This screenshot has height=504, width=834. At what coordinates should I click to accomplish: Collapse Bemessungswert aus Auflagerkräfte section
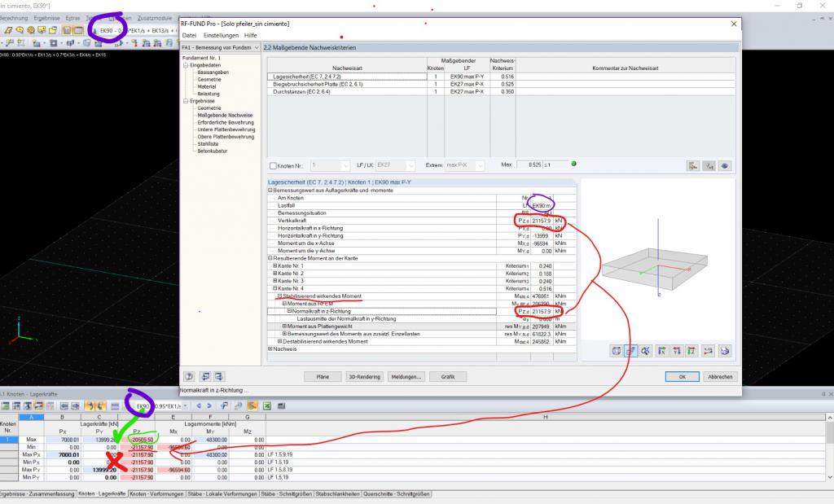click(270, 190)
